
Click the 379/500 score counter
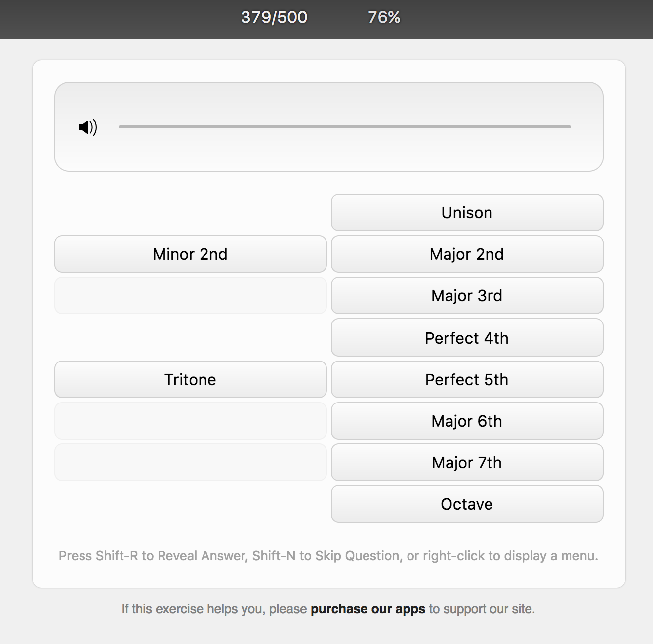click(x=274, y=17)
